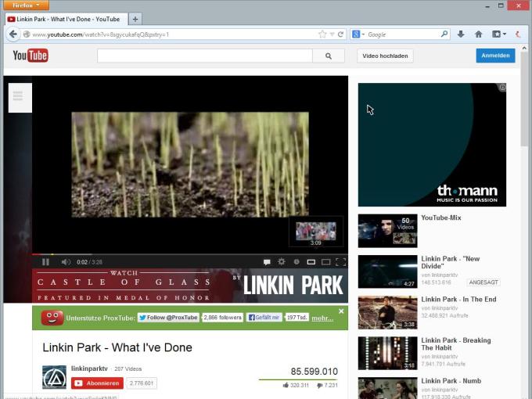Viewport: 532px width, 399px height.
Task: Click the 85.599.010 view count
Action: [x=315, y=372]
